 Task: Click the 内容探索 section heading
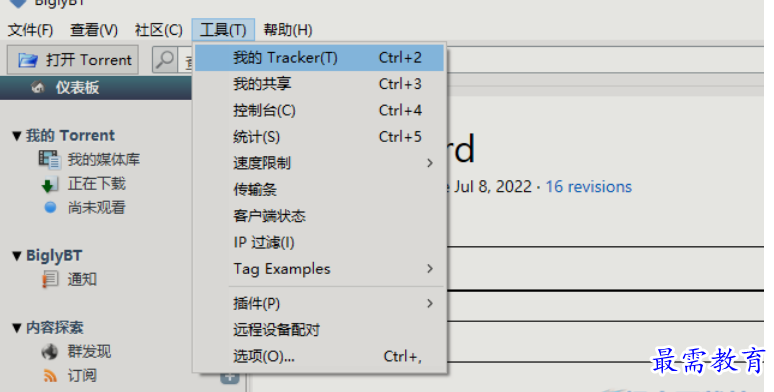(x=55, y=327)
